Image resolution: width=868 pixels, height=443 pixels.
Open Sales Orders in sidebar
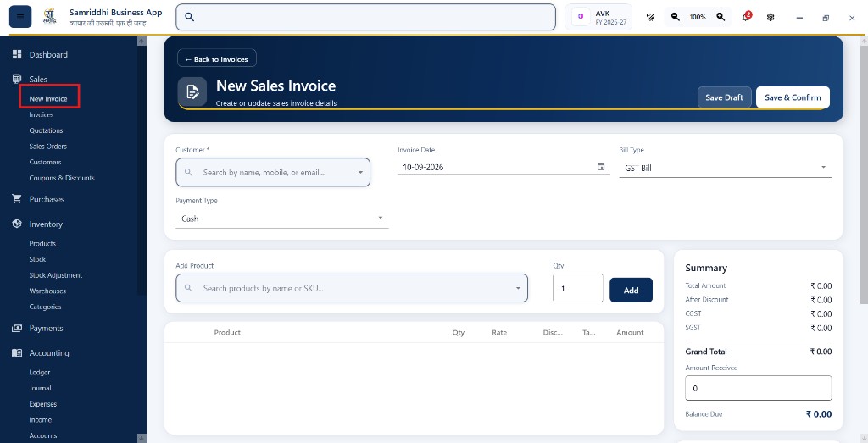[x=48, y=147]
